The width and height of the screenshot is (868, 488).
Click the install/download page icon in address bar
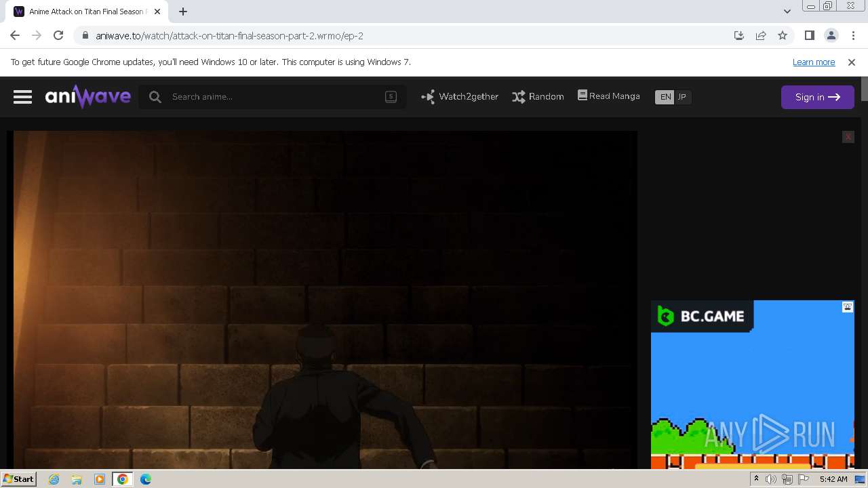(739, 35)
